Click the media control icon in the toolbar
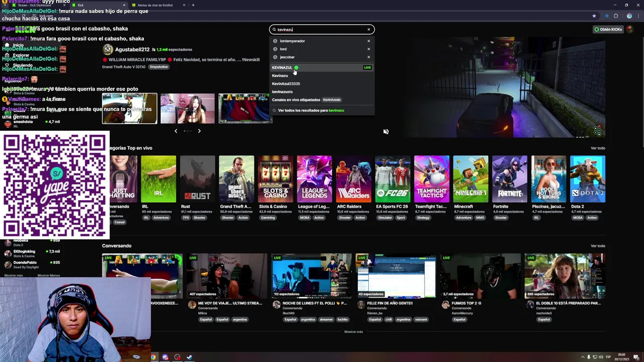The image size is (644, 362). point(606,16)
